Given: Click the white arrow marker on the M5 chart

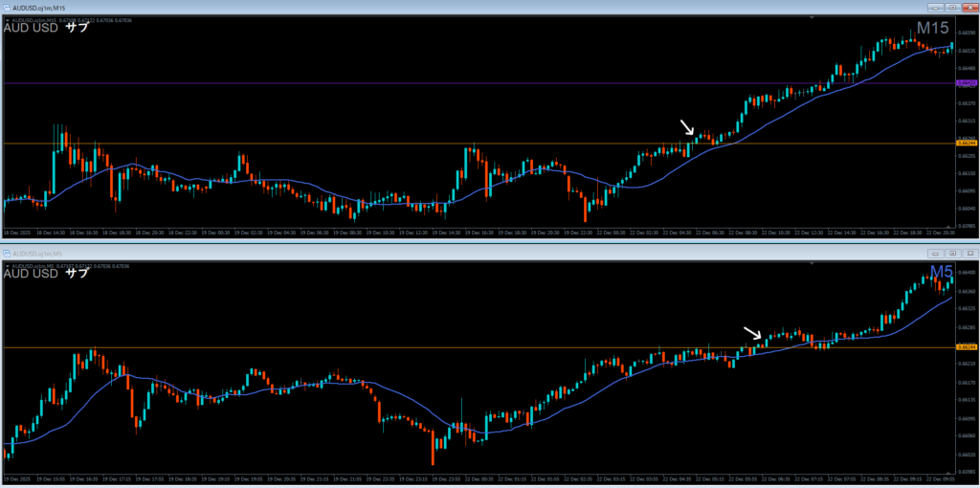Looking at the screenshot, I should [x=753, y=332].
